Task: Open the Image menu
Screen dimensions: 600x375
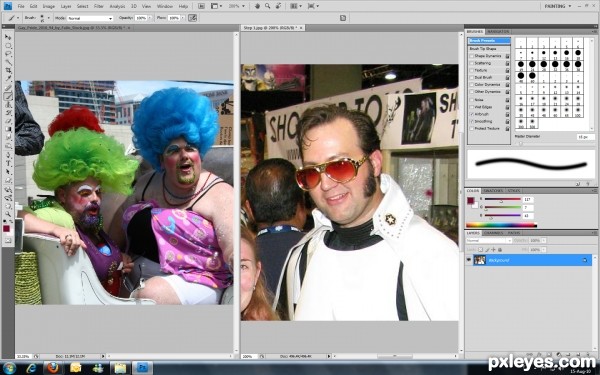Action: click(49, 7)
